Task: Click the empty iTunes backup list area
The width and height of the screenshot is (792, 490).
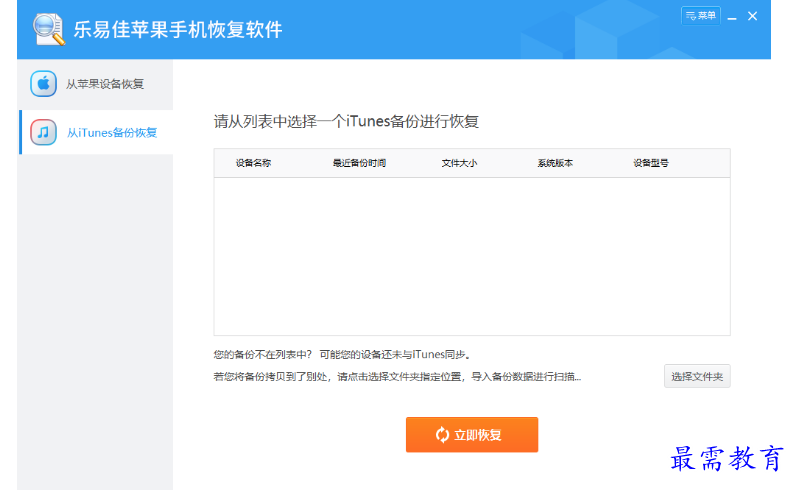Action: (472, 256)
